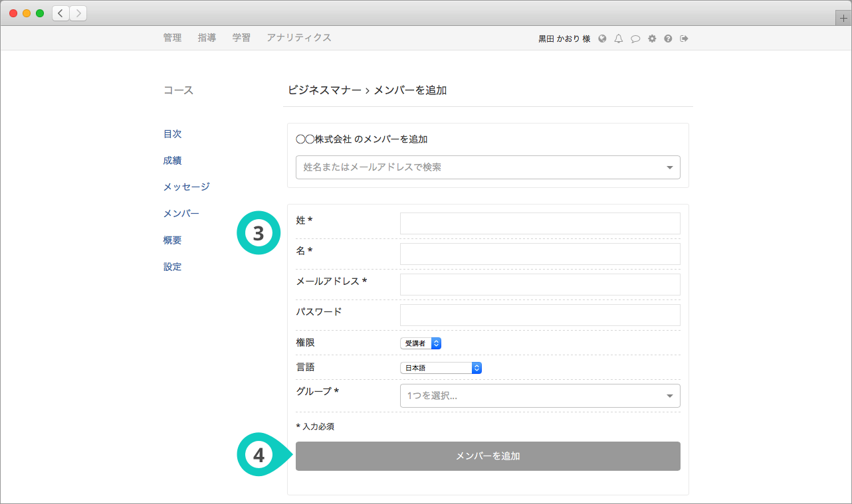
Task: Open the 管理 menu
Action: pos(172,38)
